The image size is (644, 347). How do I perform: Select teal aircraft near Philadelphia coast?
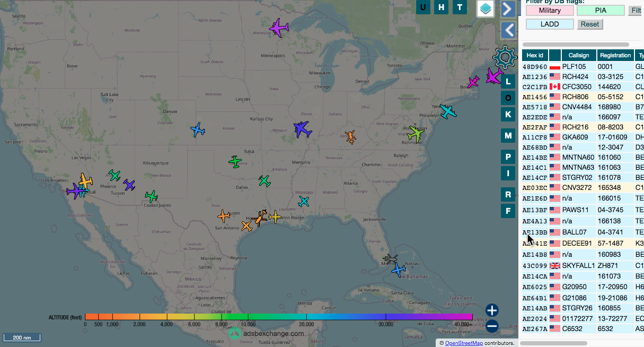pyautogui.click(x=447, y=111)
